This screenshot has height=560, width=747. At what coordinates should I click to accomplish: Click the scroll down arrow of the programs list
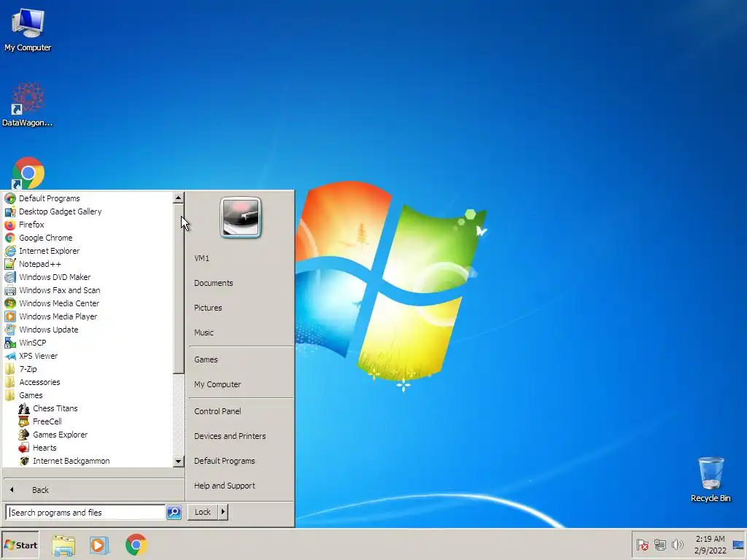178,461
